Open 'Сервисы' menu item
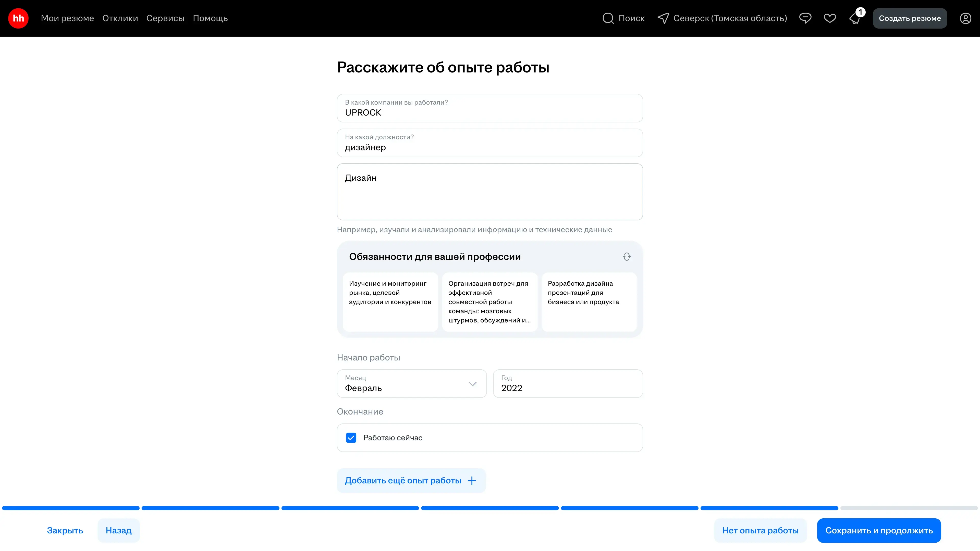 coord(165,18)
